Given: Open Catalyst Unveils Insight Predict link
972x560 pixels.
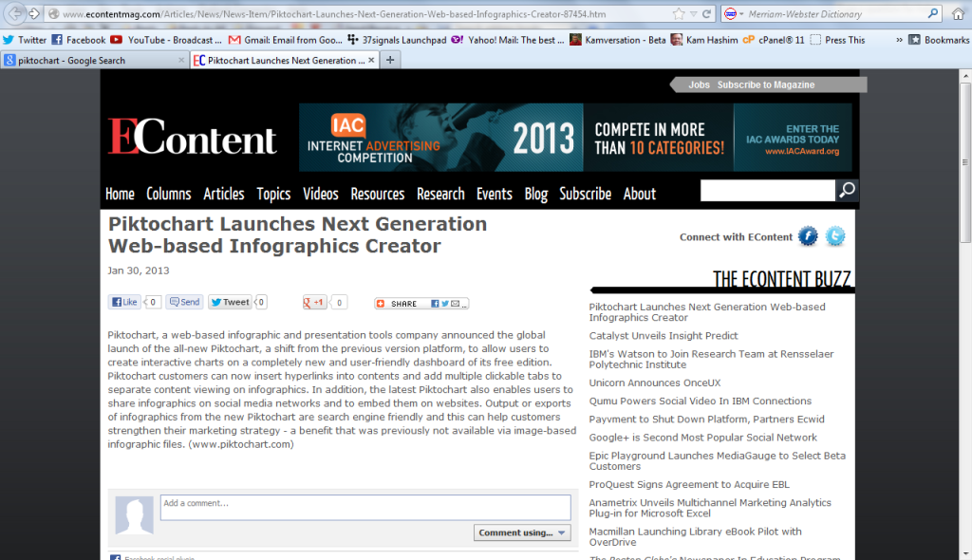Looking at the screenshot, I should click(664, 335).
